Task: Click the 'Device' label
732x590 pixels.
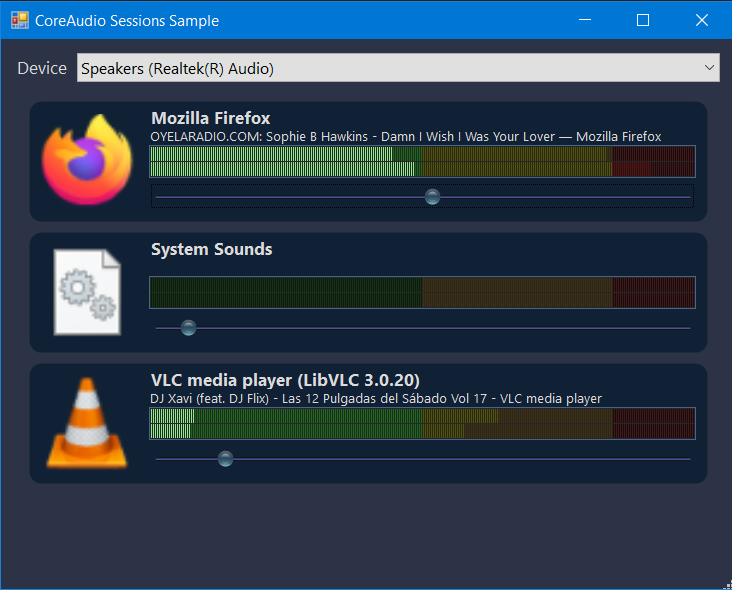Action: (x=42, y=68)
